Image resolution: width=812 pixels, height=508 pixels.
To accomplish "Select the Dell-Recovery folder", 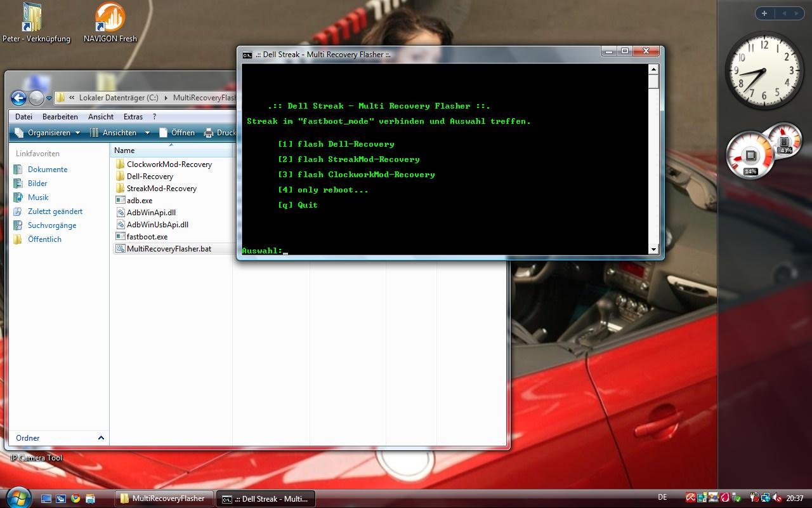I will pyautogui.click(x=144, y=177).
